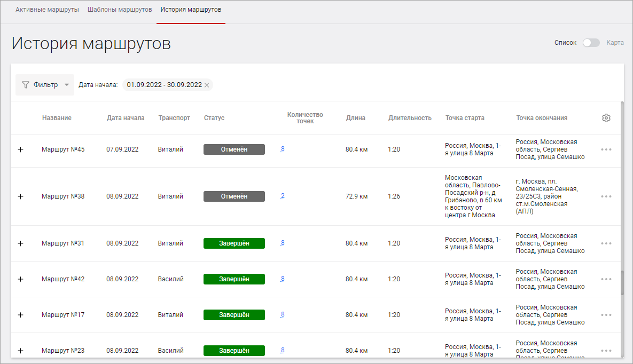The width and height of the screenshot is (633, 364).
Task: Open points count link for Маршрут №31
Action: pos(283,243)
